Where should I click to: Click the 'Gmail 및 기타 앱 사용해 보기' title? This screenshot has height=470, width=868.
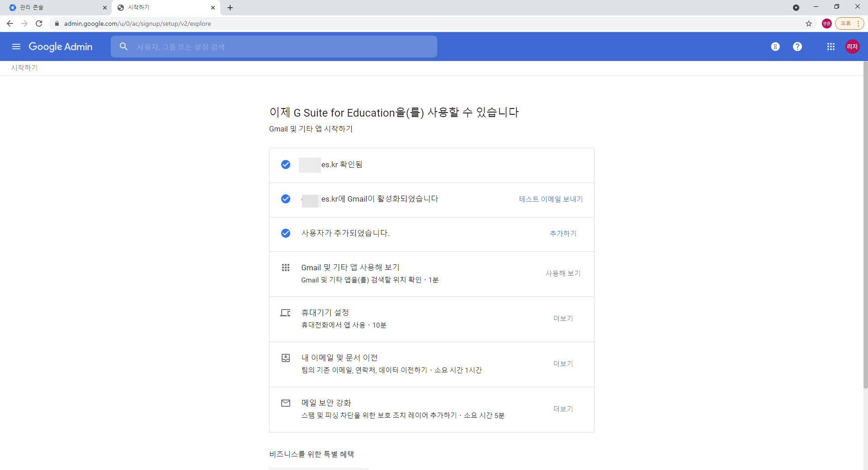[x=350, y=268]
